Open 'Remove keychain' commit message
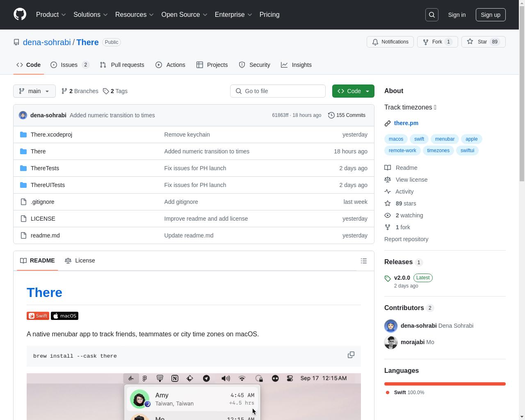The height and width of the screenshot is (420, 525). 187,135
